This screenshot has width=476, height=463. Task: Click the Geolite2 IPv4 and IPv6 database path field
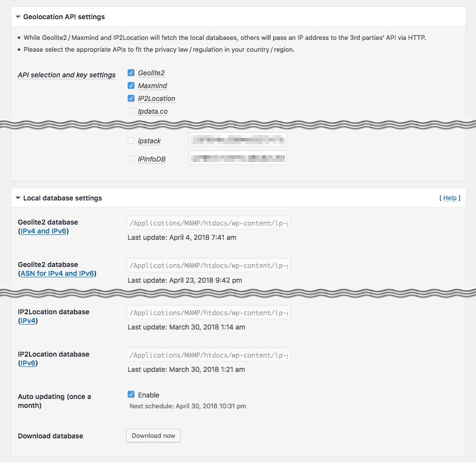(x=208, y=223)
